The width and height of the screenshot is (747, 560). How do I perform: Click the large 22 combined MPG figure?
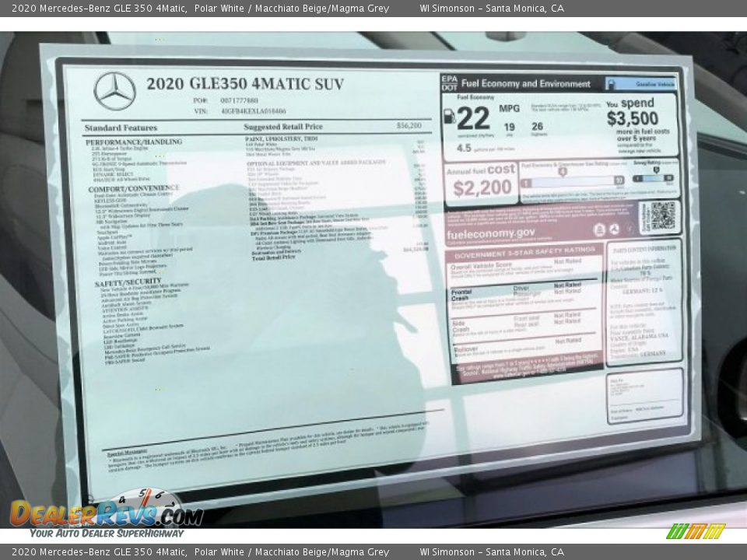(x=473, y=118)
